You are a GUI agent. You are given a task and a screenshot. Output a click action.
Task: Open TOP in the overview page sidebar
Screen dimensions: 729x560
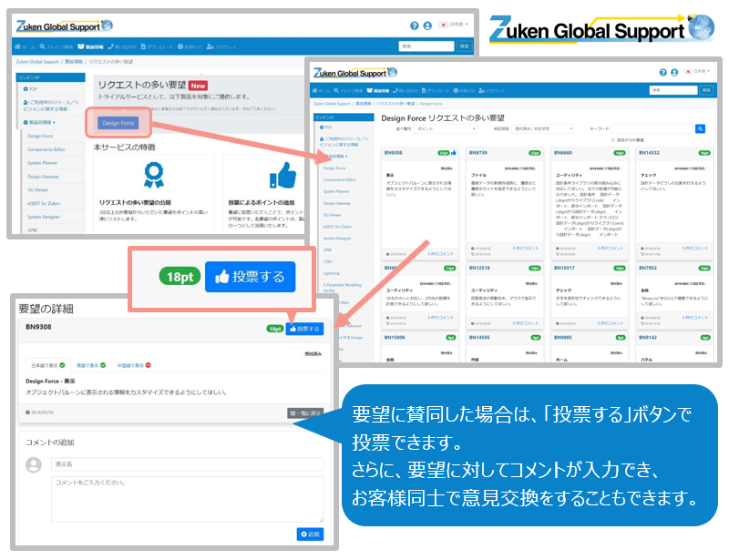(x=30, y=89)
